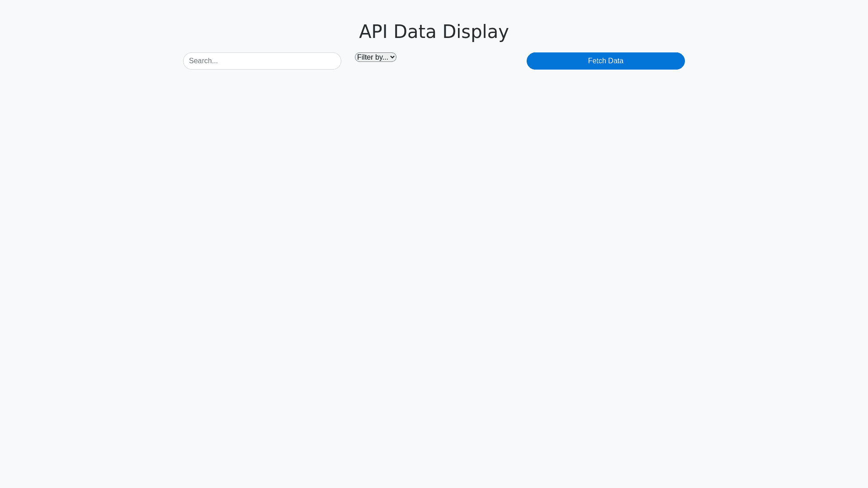
Task: Focus the Search input field
Action: pyautogui.click(x=262, y=61)
